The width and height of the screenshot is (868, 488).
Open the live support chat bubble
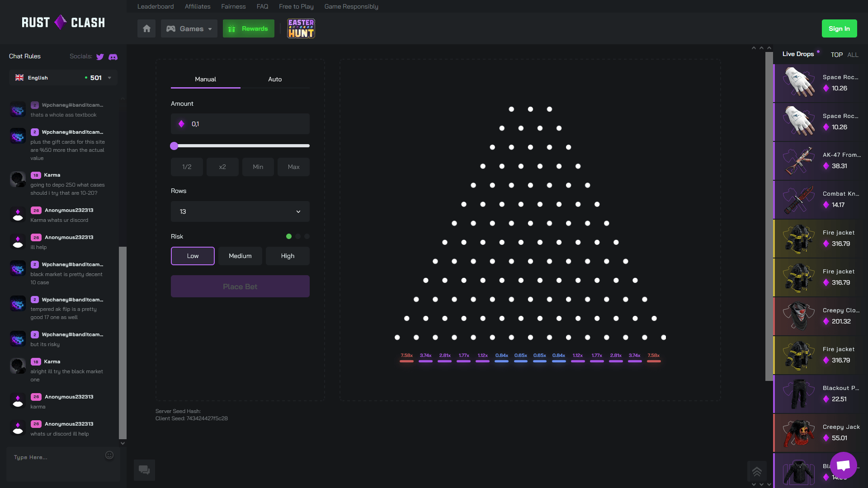[x=843, y=465]
